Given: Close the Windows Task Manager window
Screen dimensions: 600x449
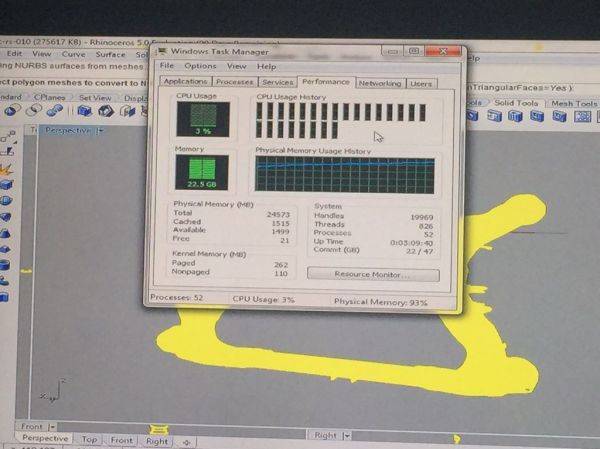Looking at the screenshot, I should click(x=443, y=51).
